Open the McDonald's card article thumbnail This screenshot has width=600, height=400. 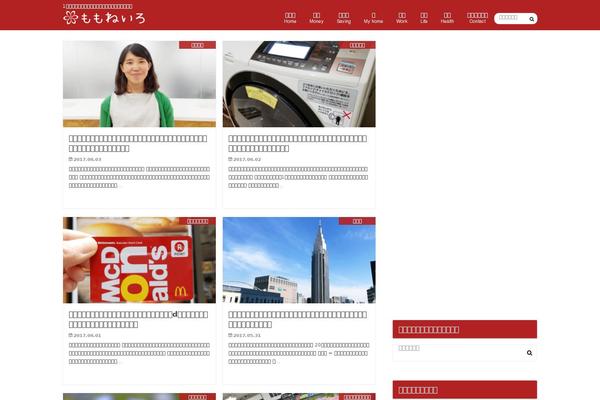(x=139, y=260)
